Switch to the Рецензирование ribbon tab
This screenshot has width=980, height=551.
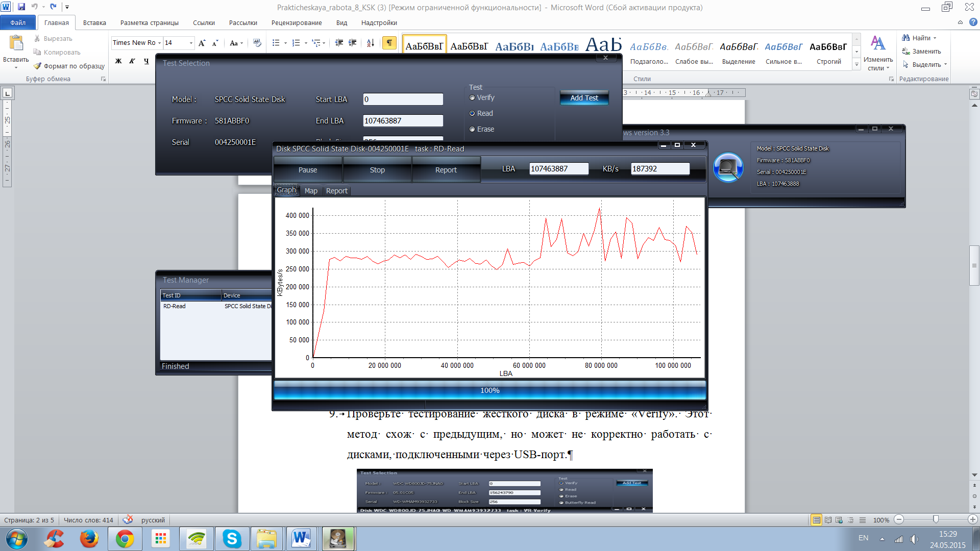coord(297,22)
